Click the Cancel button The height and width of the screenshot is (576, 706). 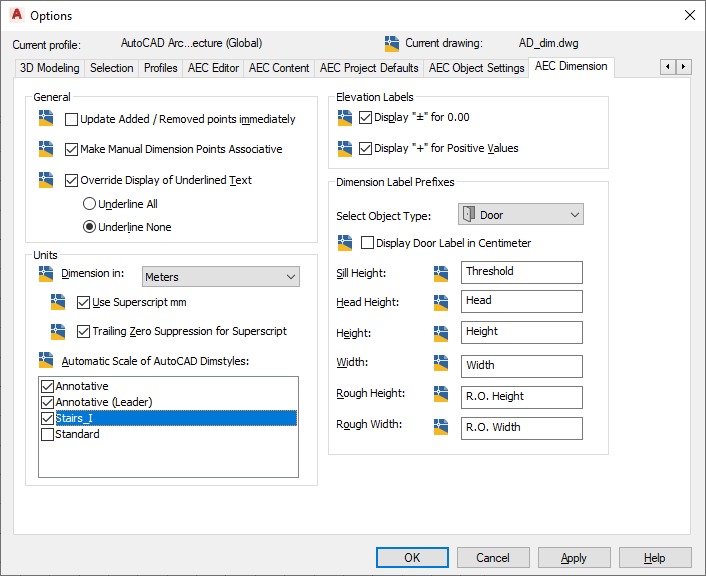point(493,558)
